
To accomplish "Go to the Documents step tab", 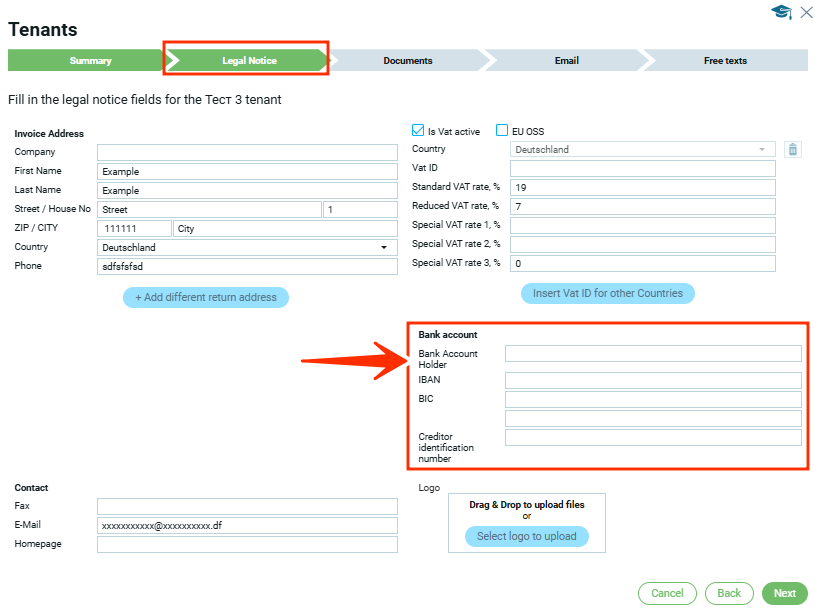I will tap(408, 61).
